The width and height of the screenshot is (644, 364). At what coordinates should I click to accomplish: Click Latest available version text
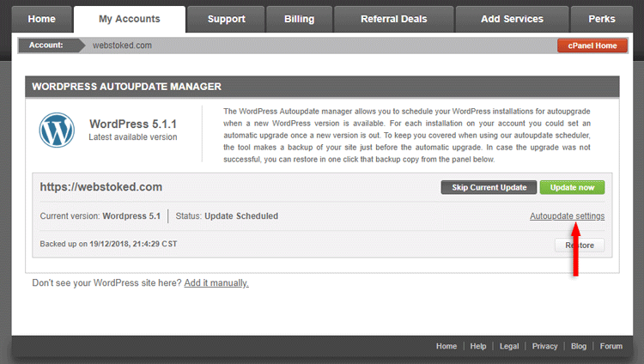(x=132, y=137)
